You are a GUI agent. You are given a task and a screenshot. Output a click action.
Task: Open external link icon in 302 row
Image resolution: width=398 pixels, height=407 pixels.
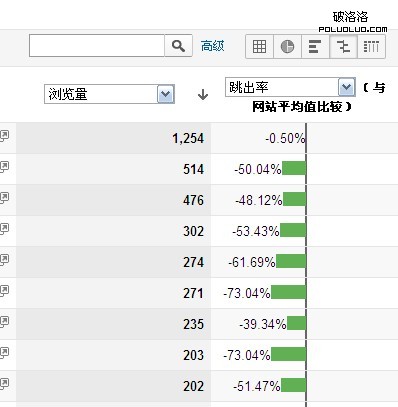pyautogui.click(x=4, y=229)
